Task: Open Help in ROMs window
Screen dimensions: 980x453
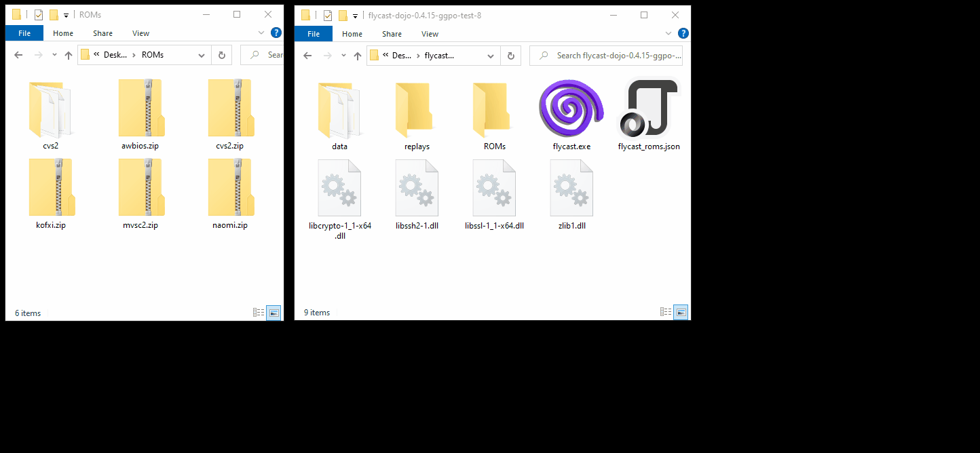Action: (x=276, y=33)
